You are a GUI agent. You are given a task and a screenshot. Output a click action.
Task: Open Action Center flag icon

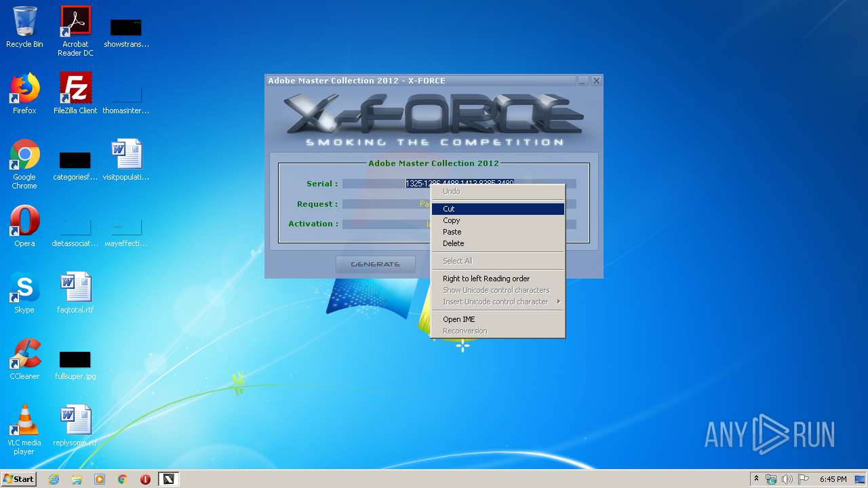804,479
